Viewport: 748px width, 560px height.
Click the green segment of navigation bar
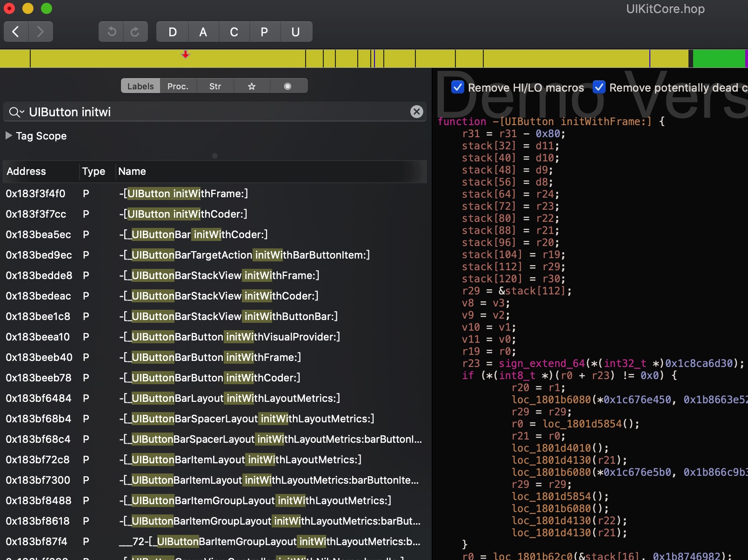click(x=719, y=59)
